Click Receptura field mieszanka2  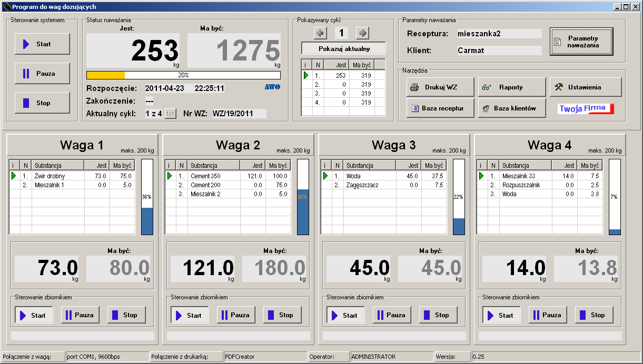point(499,34)
